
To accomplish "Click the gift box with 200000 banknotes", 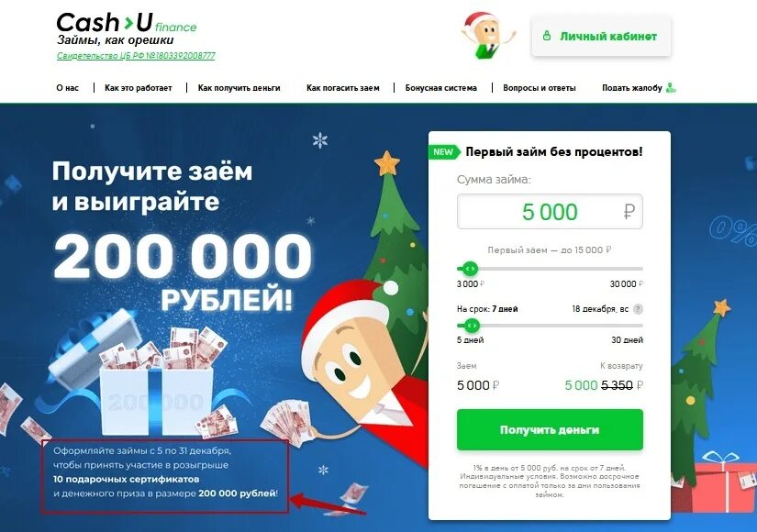I will (150, 382).
